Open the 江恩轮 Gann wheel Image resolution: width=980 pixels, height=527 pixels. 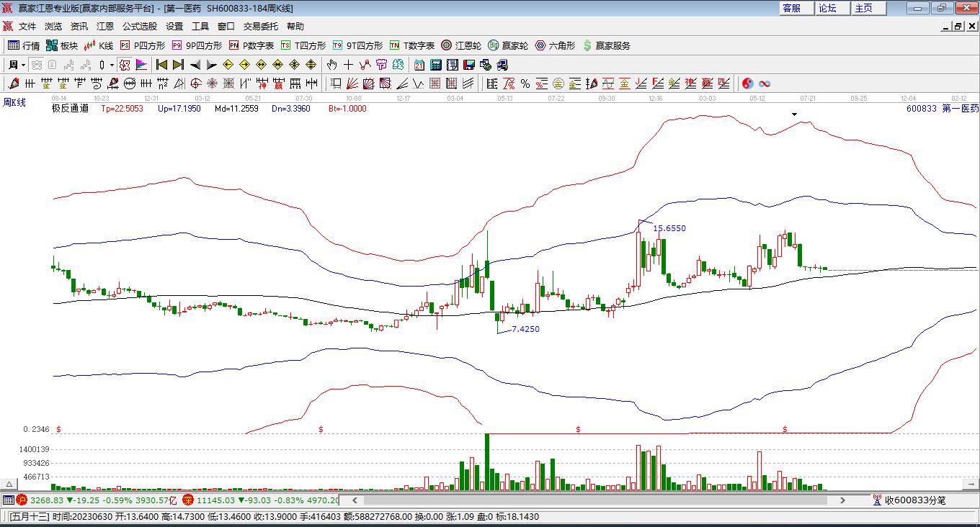tap(461, 45)
